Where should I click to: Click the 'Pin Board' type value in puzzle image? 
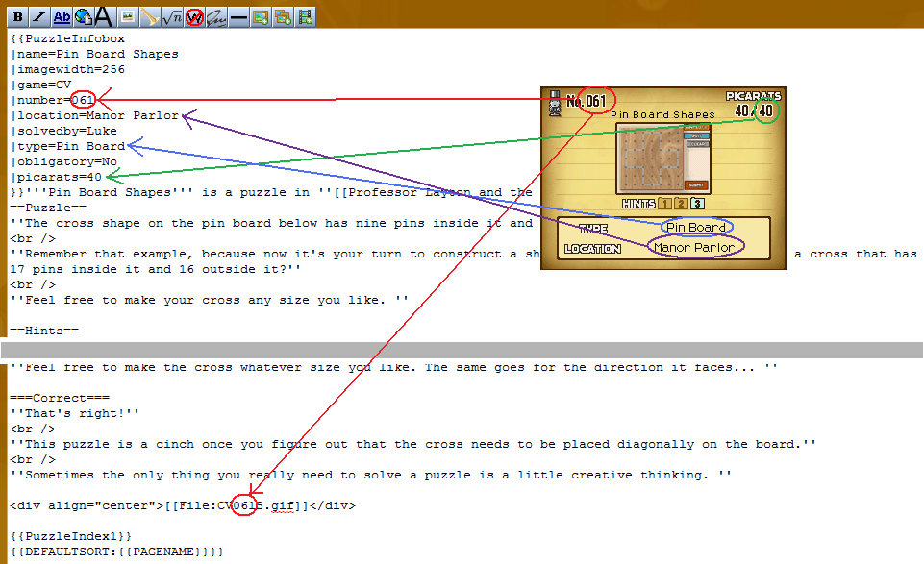point(696,228)
